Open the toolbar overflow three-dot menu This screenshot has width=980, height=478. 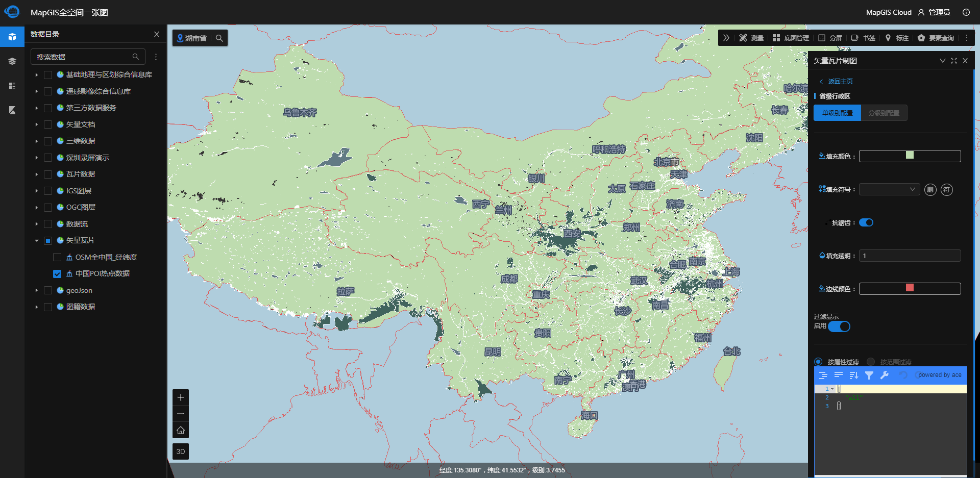(x=966, y=38)
